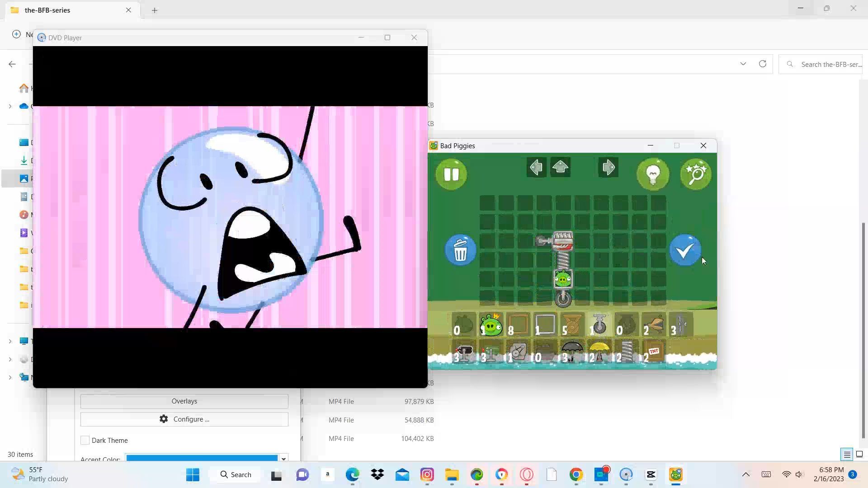Open Dropbox from the taskbar
Image resolution: width=868 pixels, height=488 pixels.
377,474
